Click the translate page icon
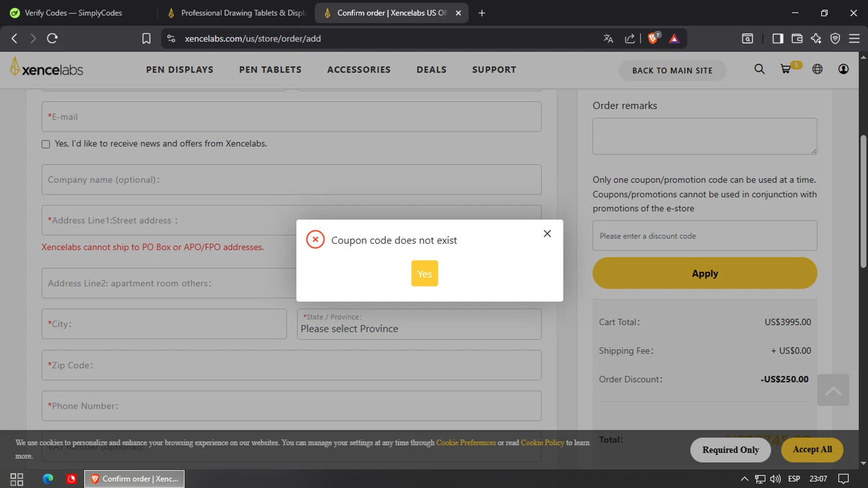868x488 pixels. [x=608, y=38]
